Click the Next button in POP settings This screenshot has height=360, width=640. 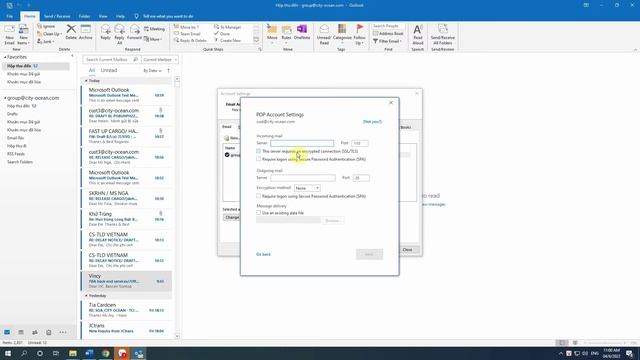[369, 254]
